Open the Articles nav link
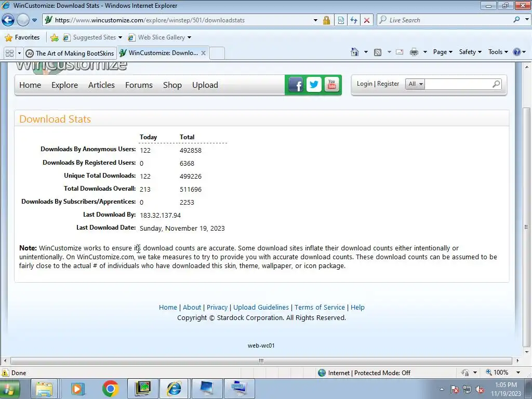 pyautogui.click(x=101, y=85)
